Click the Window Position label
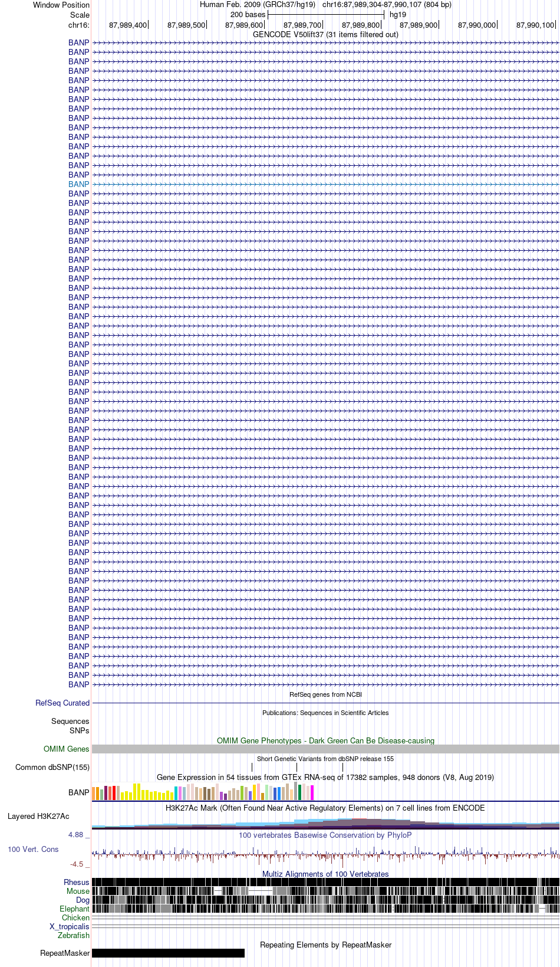The width and height of the screenshot is (560, 967). pyautogui.click(x=61, y=5)
